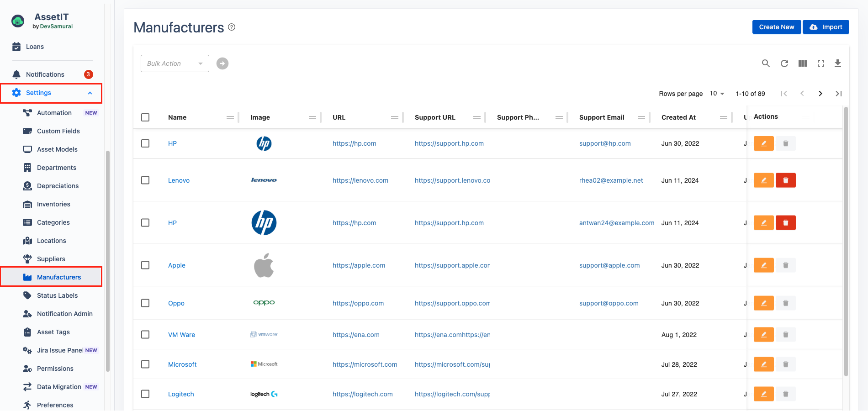Viewport: 868px width, 411px height.
Task: Open the Logitech manufacturer link
Action: click(181, 394)
